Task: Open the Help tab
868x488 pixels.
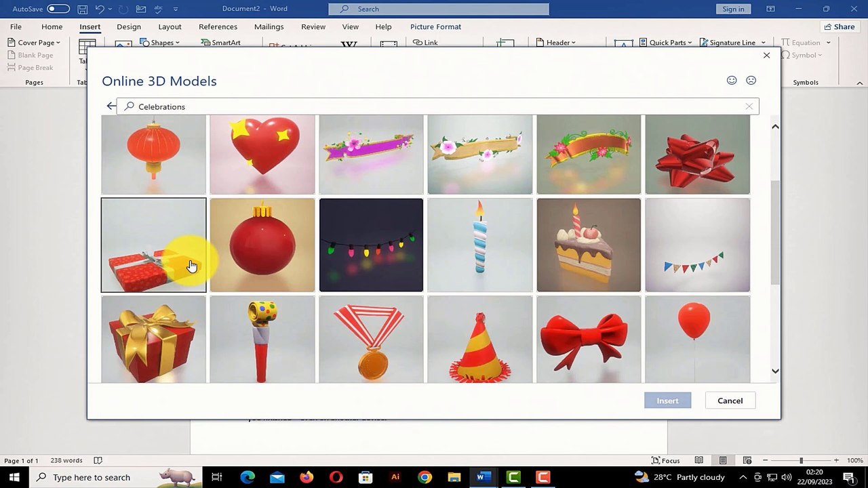Action: tap(383, 26)
